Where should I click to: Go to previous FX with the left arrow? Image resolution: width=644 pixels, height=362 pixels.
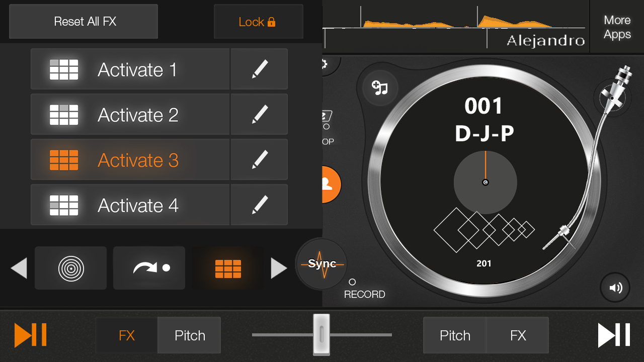pos(19,268)
